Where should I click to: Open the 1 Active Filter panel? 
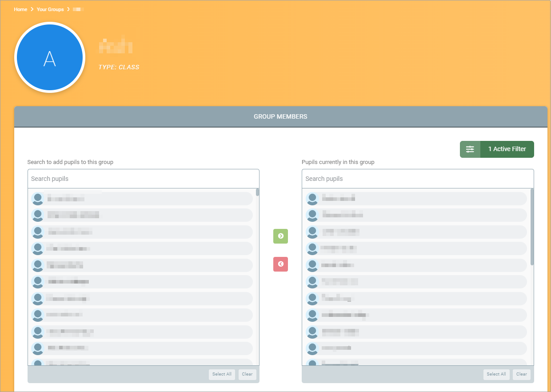pos(507,149)
